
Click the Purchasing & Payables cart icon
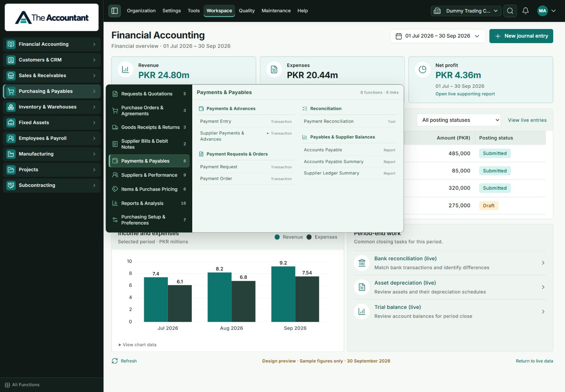[x=11, y=91]
